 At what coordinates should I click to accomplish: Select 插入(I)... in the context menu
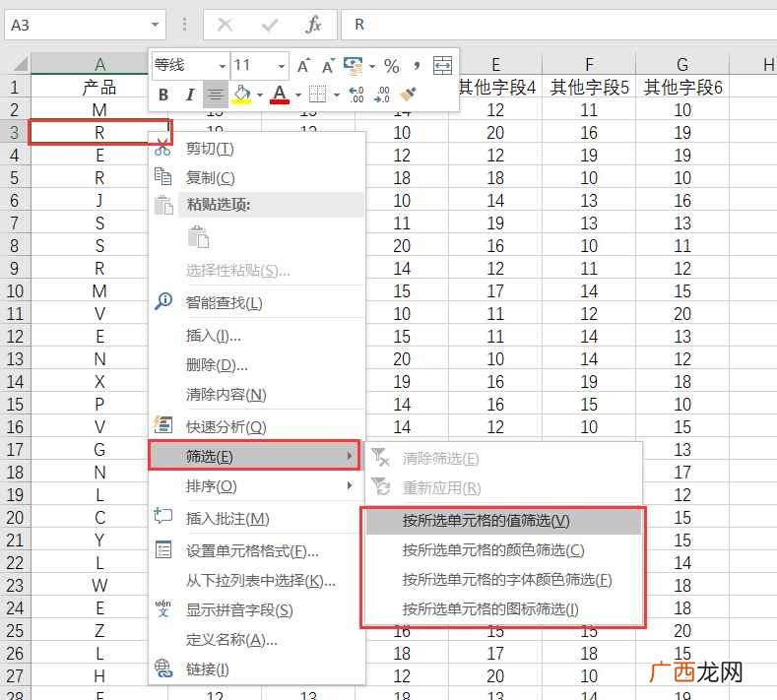coord(257,336)
